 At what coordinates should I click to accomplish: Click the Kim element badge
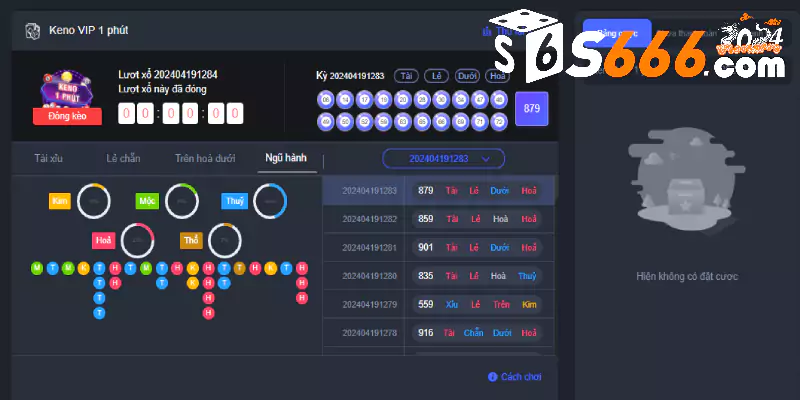[60, 201]
